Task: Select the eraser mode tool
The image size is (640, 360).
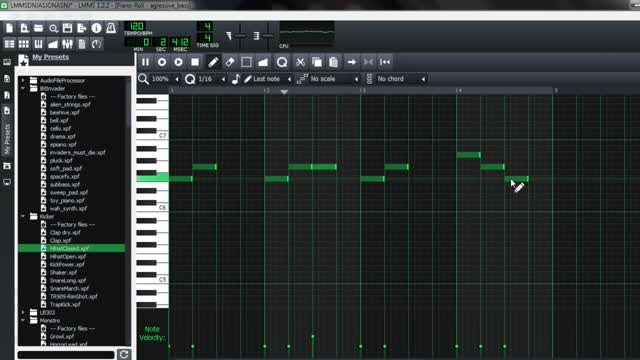Action: point(230,62)
